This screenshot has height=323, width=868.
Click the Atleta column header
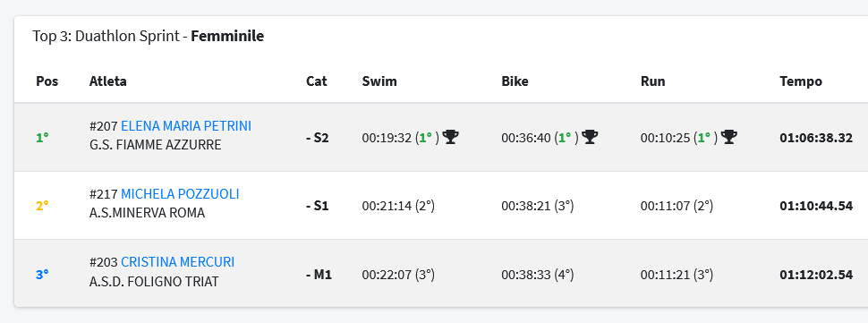[x=108, y=81]
